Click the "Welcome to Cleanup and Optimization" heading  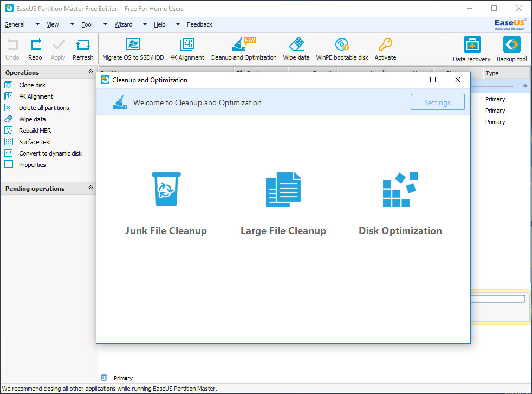click(197, 102)
